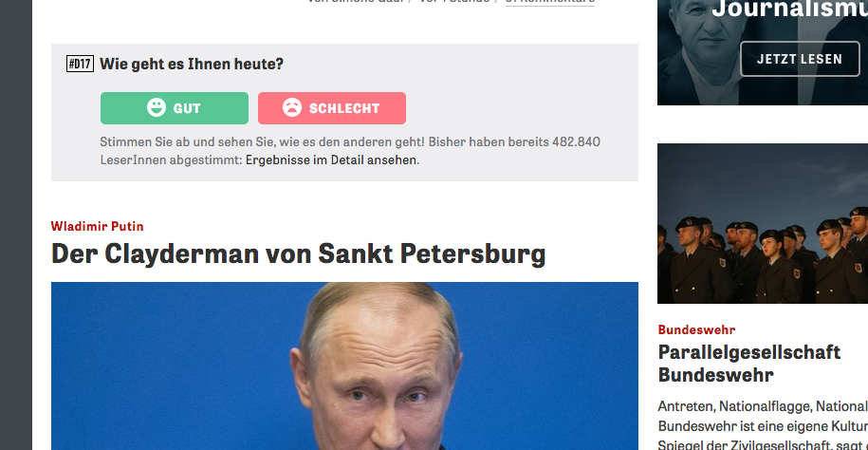Open the 'Wladimir Putin' topic label
Viewport: 868px width, 450px height.
97,226
